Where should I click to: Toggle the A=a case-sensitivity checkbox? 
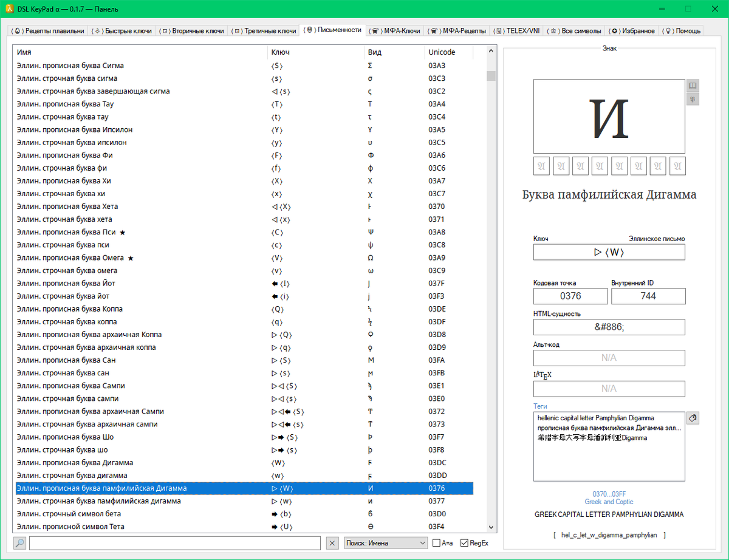pos(442,543)
